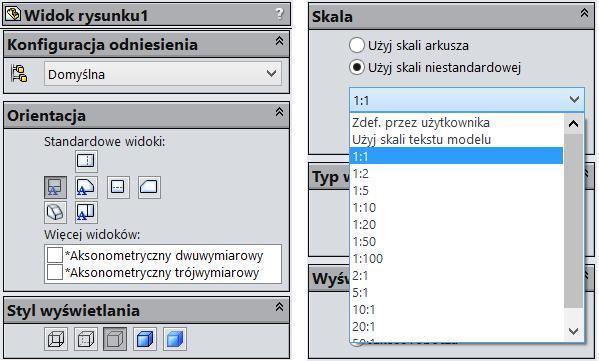Collapse the Orientacja section
Screen dimensions: 599x361
[279, 112]
